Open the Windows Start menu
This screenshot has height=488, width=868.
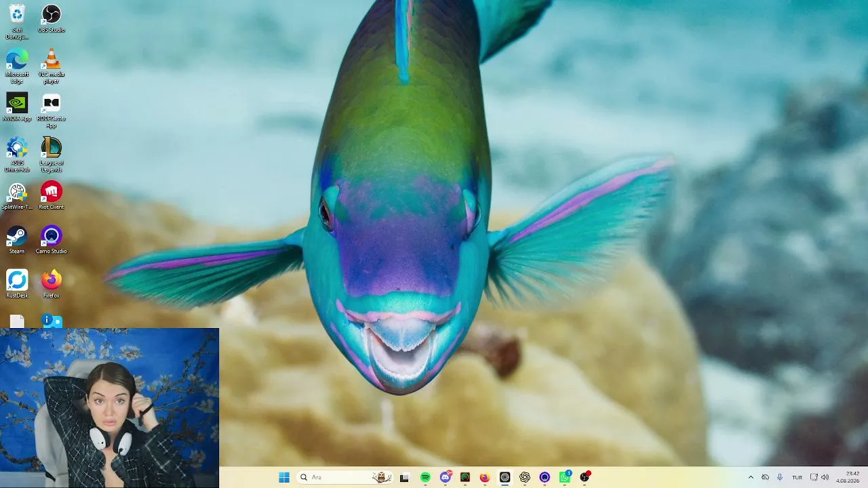pyautogui.click(x=284, y=477)
